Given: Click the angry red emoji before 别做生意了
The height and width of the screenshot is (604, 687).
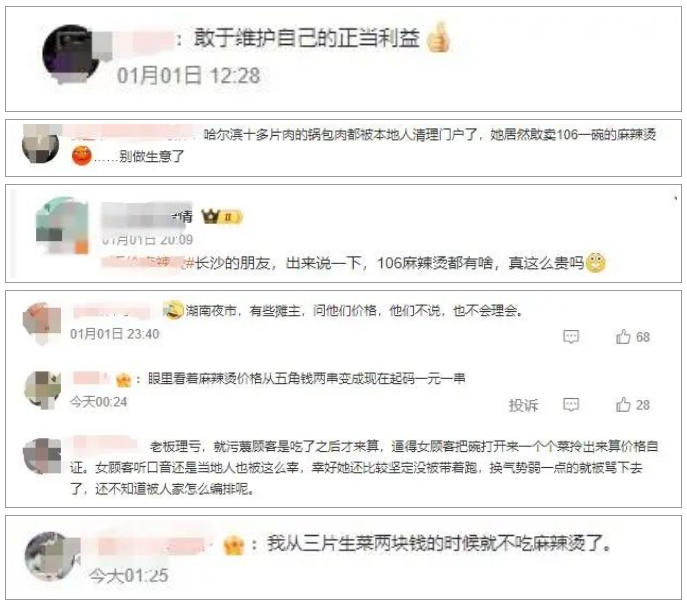Looking at the screenshot, I should click(81, 156).
